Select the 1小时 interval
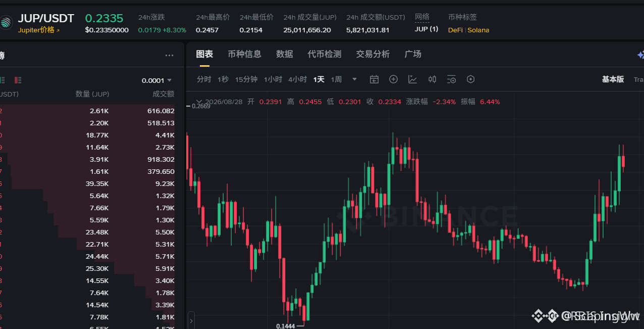The image size is (644, 329). click(x=273, y=79)
